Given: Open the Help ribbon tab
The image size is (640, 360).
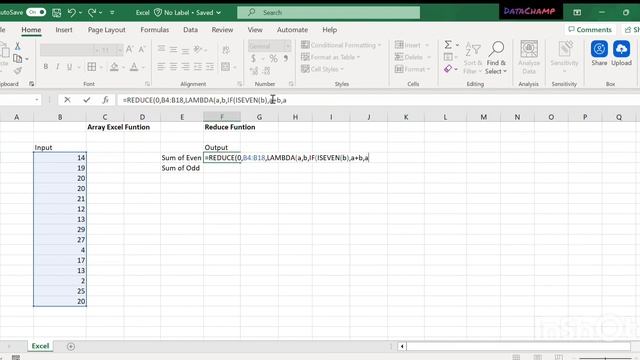Looking at the screenshot, I should [329, 30].
